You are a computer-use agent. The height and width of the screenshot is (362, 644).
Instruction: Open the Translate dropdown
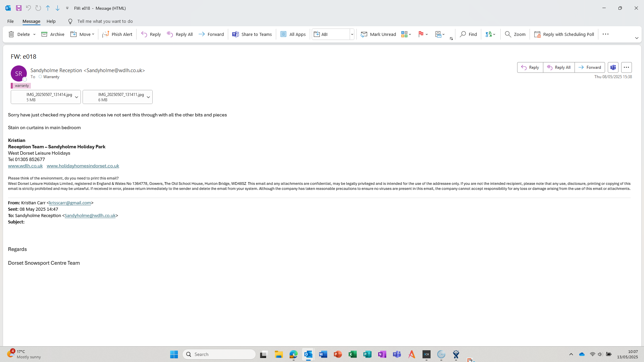(x=491, y=34)
